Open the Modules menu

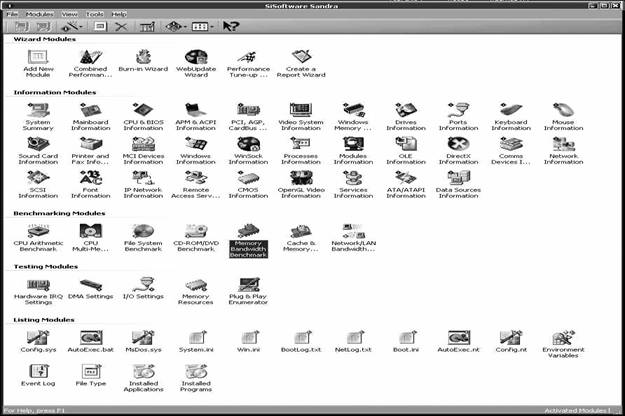39,14
